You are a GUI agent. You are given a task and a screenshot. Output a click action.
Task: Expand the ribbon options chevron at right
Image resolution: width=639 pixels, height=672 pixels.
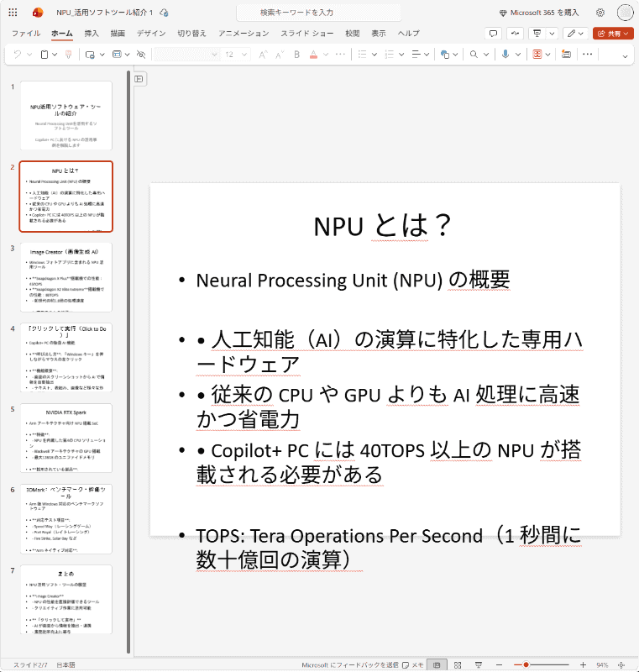[x=625, y=56]
